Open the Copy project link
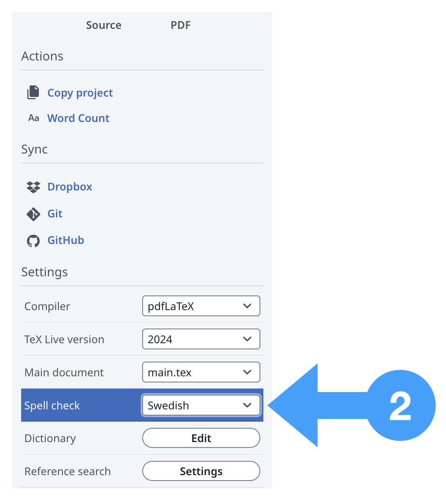The image size is (446, 504). (80, 93)
